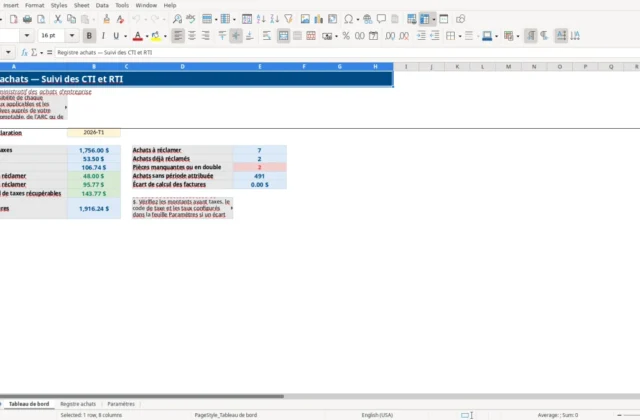Apply the yellow Background Color swatch
This screenshot has height=420, width=640.
point(156,36)
